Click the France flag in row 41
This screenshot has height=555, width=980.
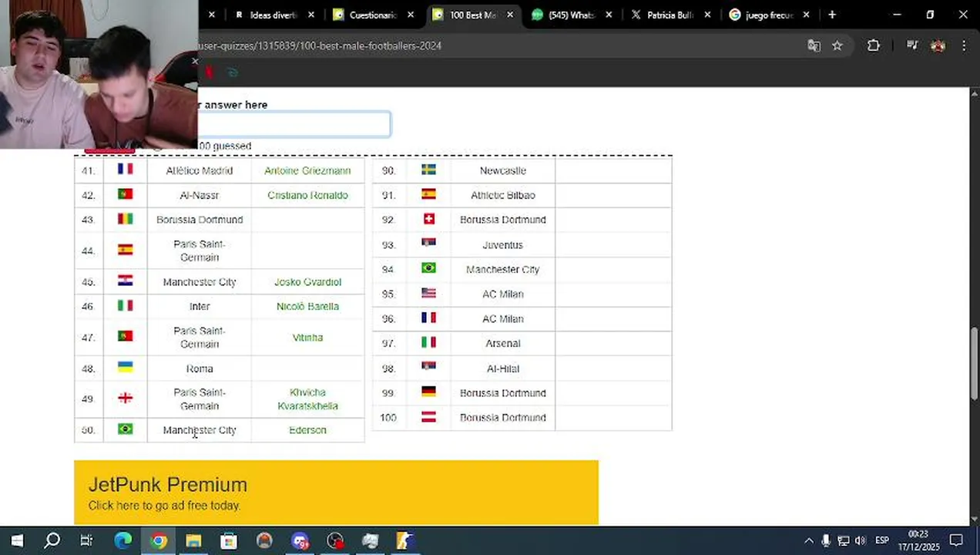pyautogui.click(x=125, y=169)
